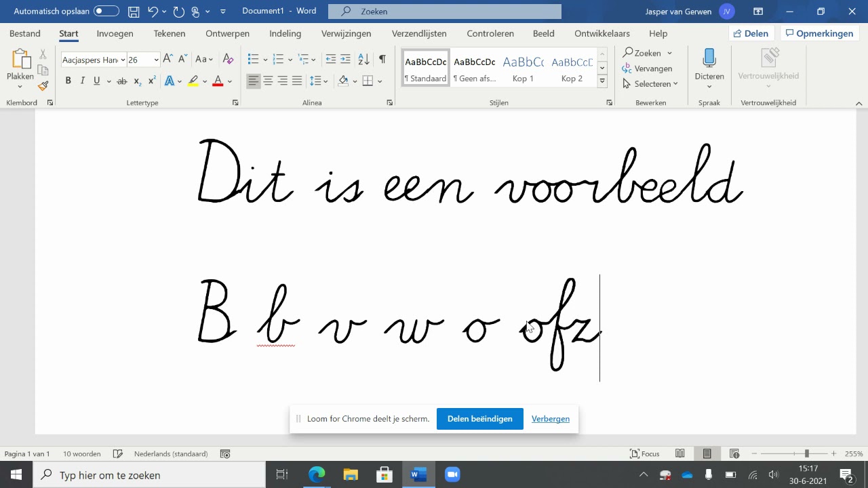Switch to the Beeld tab

tap(543, 33)
